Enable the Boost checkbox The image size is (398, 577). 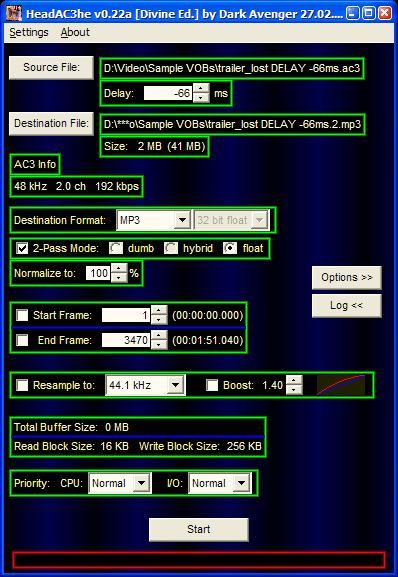pos(212,385)
